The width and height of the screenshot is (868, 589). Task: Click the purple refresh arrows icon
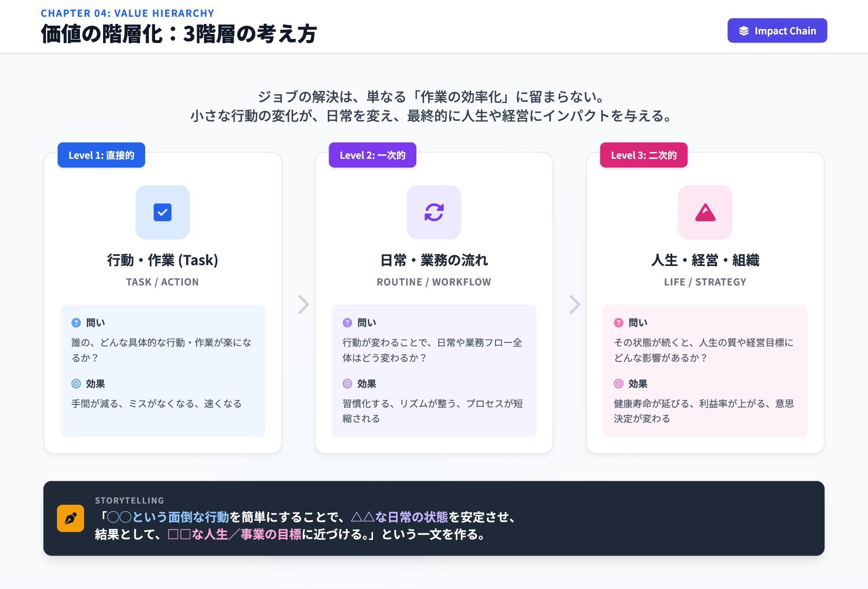click(x=434, y=212)
